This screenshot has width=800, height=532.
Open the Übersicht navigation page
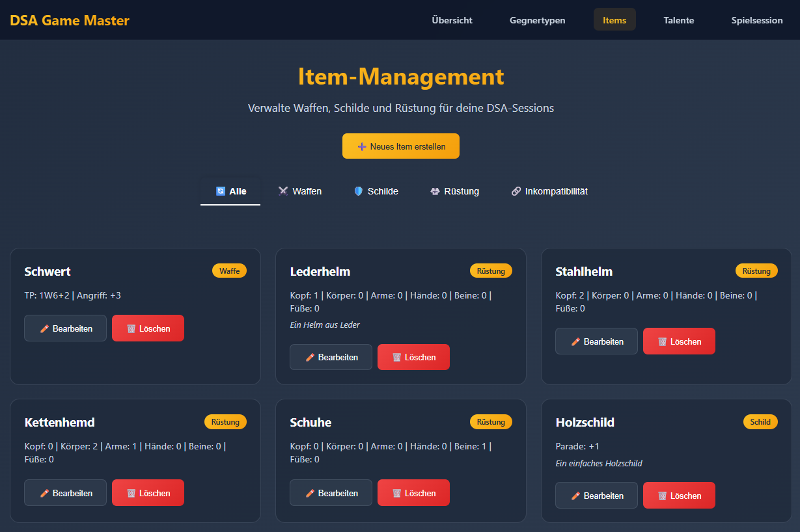(x=452, y=20)
